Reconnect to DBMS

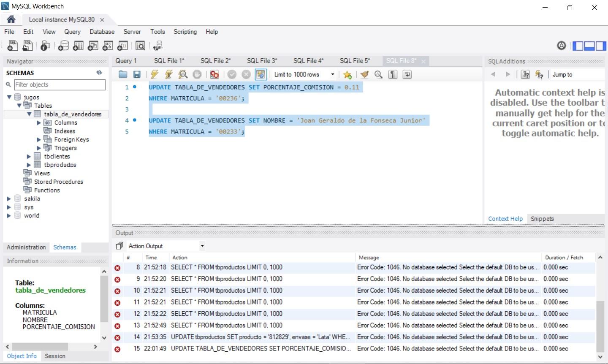pyautogui.click(x=158, y=46)
